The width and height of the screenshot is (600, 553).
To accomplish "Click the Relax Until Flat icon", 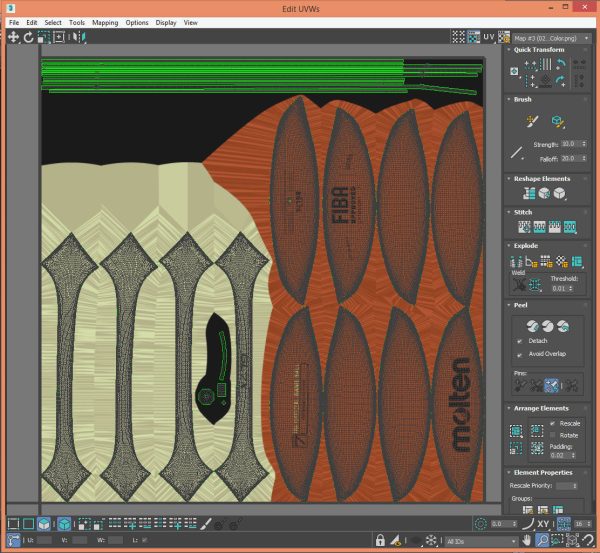I will point(544,193).
